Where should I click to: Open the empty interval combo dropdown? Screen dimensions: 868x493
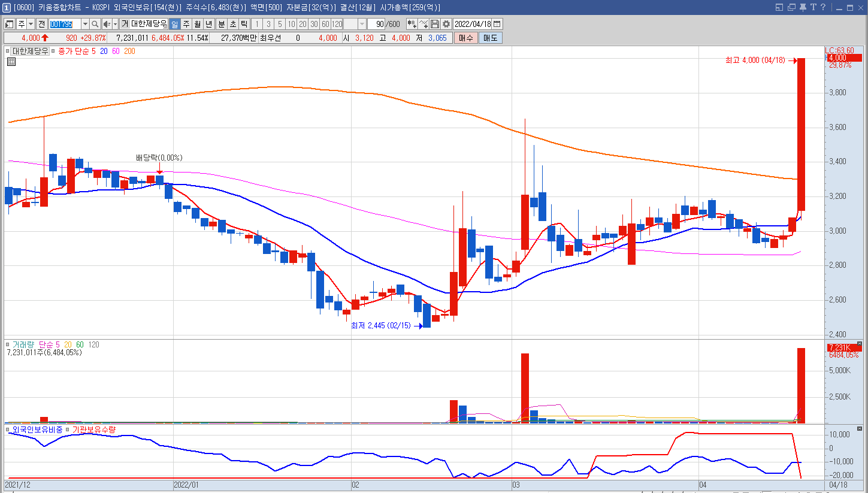(x=362, y=24)
